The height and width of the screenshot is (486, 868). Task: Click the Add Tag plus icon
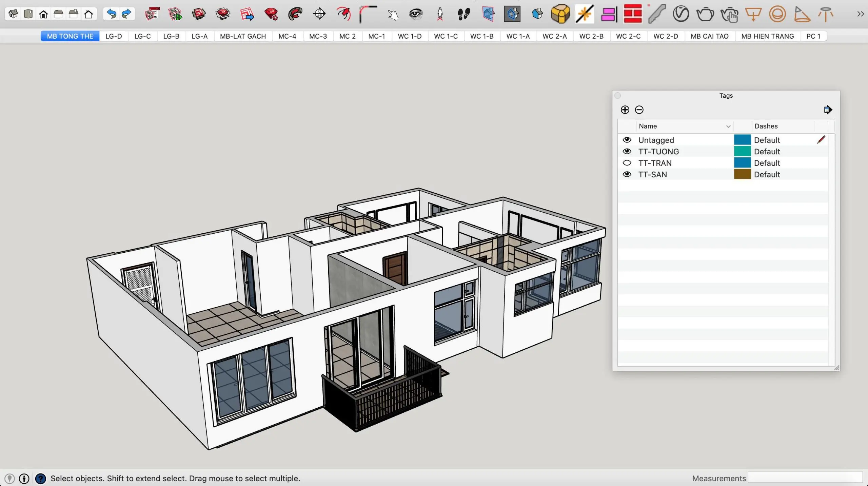[x=625, y=110]
